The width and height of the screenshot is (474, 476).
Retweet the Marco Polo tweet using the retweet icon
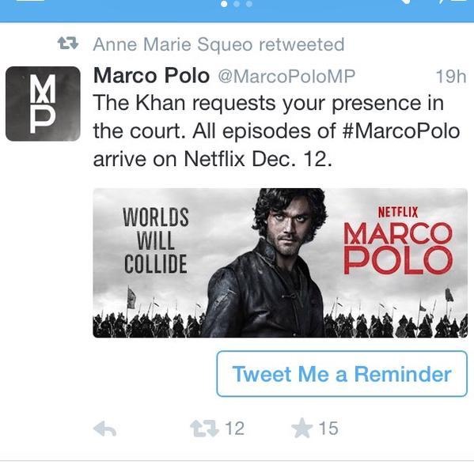[x=204, y=429]
